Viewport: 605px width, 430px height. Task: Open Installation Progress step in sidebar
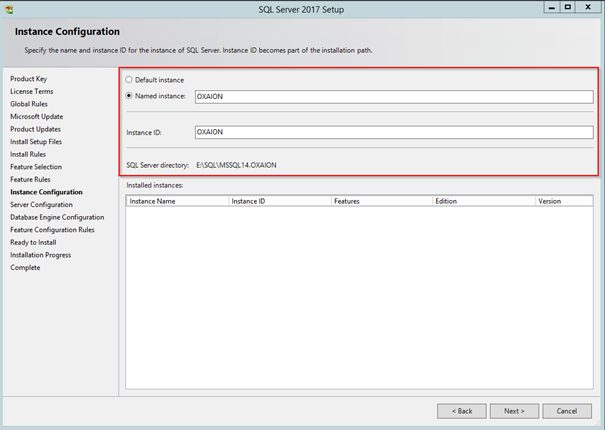(41, 255)
